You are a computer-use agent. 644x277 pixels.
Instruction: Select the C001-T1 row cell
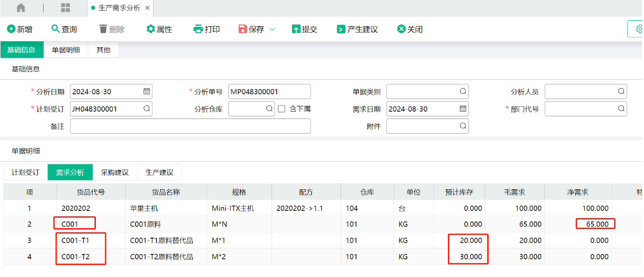(x=75, y=241)
